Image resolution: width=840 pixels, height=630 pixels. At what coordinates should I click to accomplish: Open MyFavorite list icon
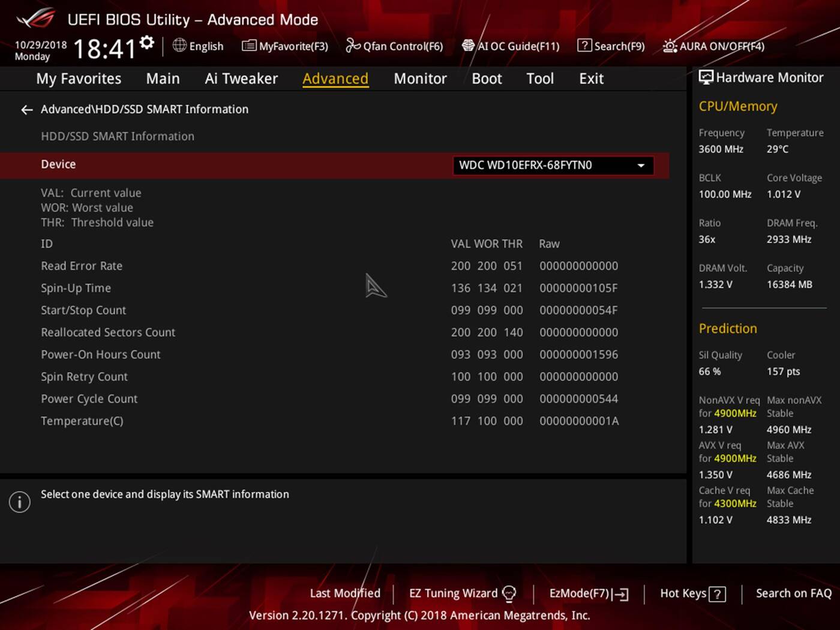pyautogui.click(x=248, y=46)
